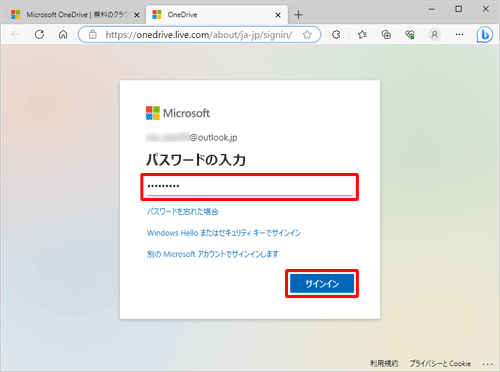Screen dimensions: 500x372
Task: Minimize the browser window
Action: tap(431, 9)
